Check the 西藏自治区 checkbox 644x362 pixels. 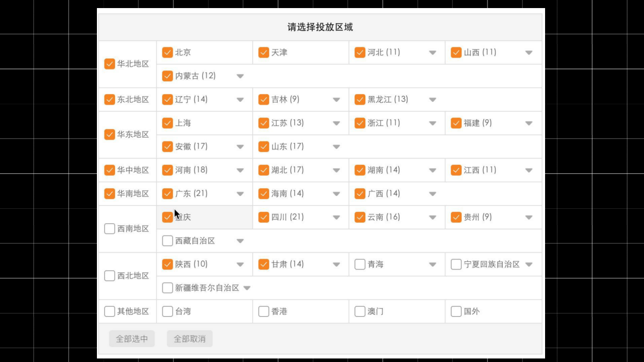(x=168, y=241)
